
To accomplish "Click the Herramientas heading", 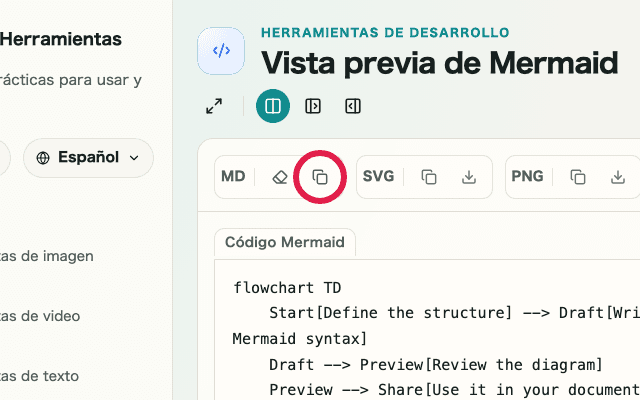I will tap(61, 40).
